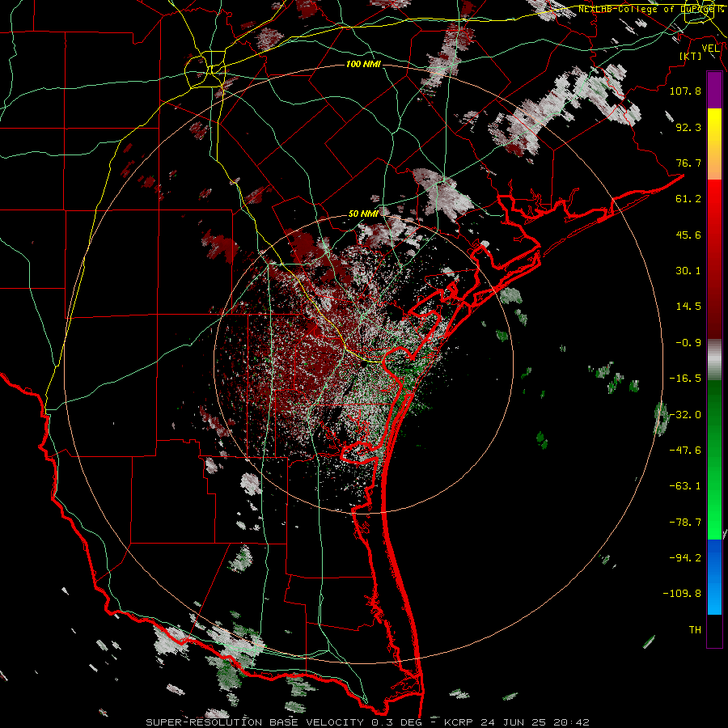Select the 92.3 value on velocity scale
Image resolution: width=728 pixels, height=728 pixels.
click(x=688, y=127)
